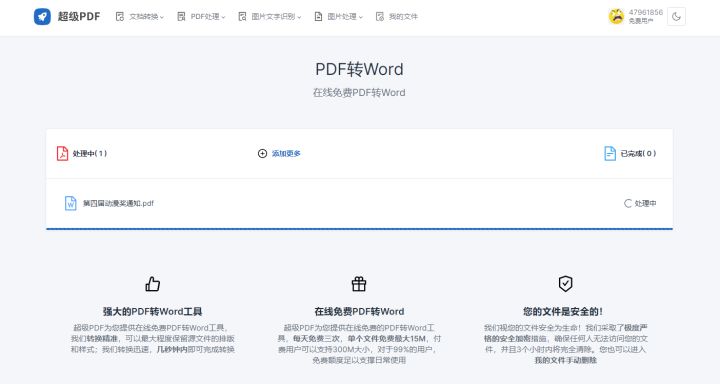The image size is (720, 384).
Task: Expand the 图片处理 dropdown chevron
Action: [360, 17]
